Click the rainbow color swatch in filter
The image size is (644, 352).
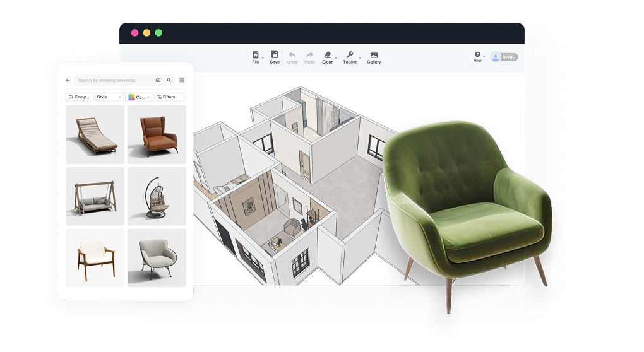pyautogui.click(x=131, y=97)
